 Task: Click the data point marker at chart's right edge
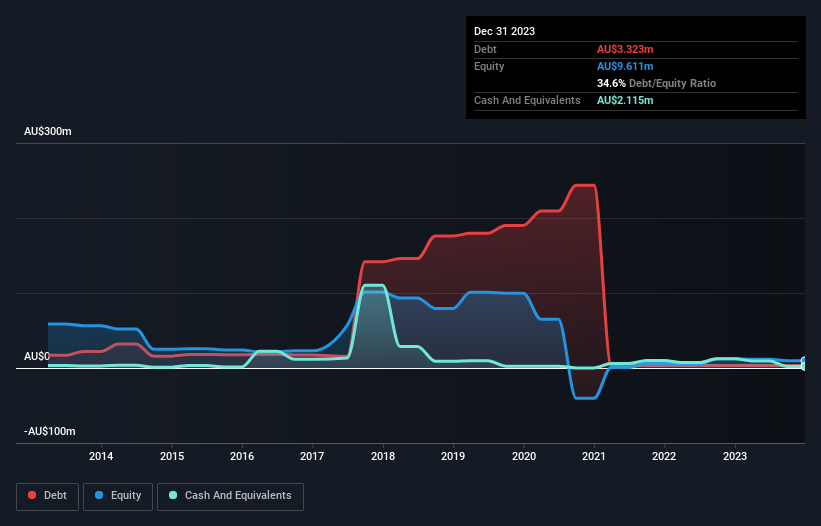[x=804, y=363]
